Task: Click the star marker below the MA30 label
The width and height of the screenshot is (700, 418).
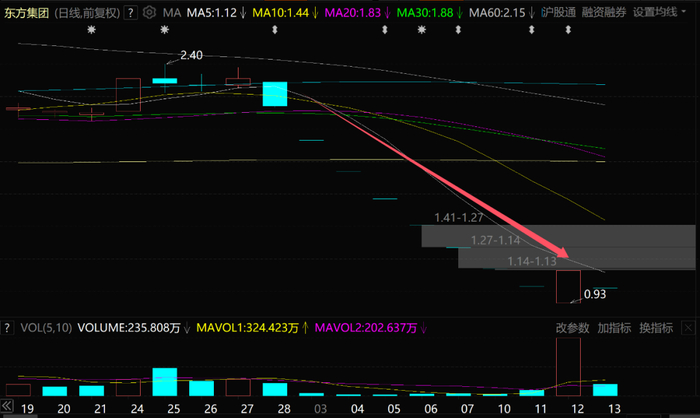Action: (421, 31)
